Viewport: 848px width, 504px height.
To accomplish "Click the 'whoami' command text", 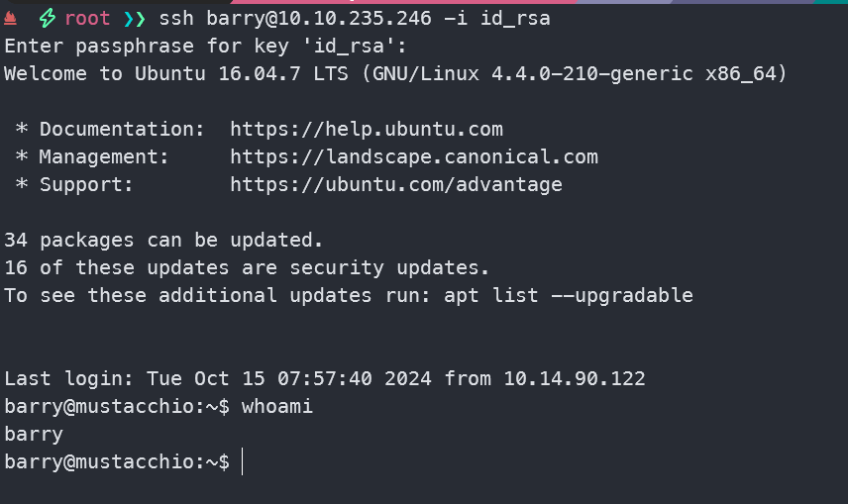I will coord(277,406).
